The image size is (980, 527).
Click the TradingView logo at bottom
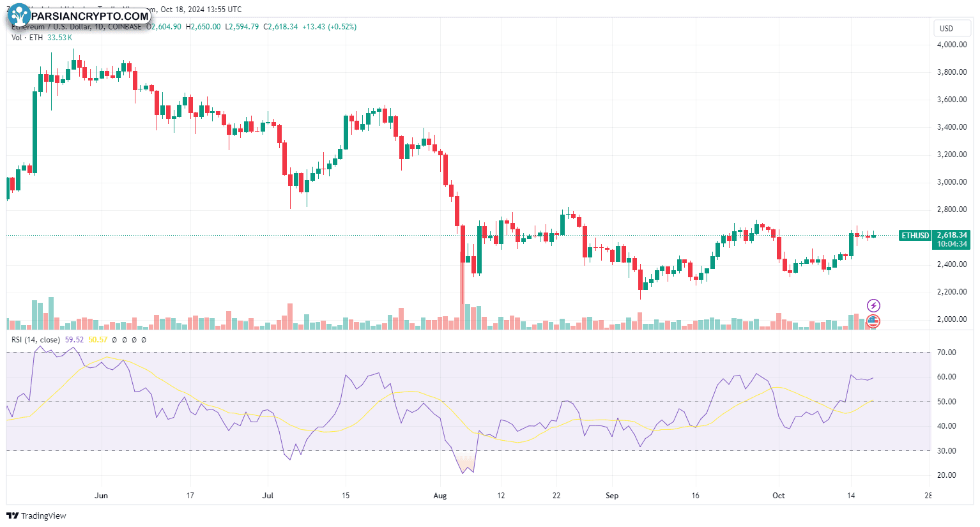[x=36, y=516]
